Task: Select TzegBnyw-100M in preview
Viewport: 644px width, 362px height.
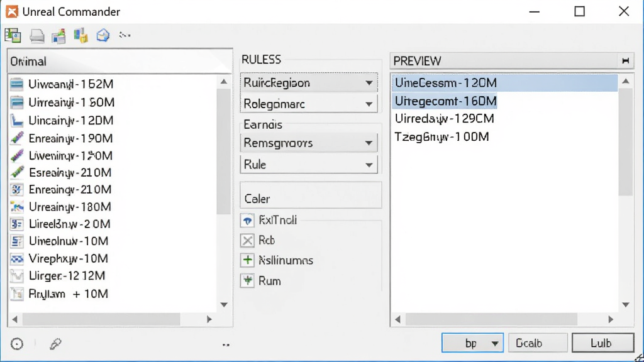Action: pyautogui.click(x=441, y=136)
